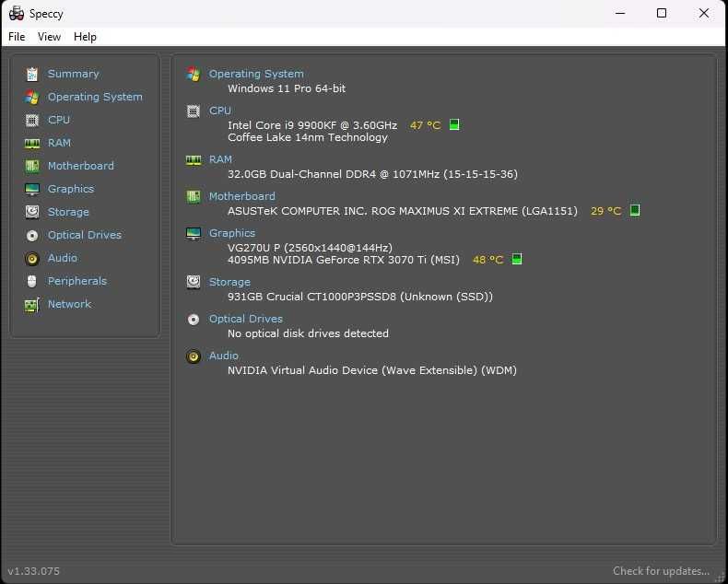Click 'VG270U P (2560x1440@144Hz)' monitor text
Image resolution: width=728 pixels, height=584 pixels.
pyautogui.click(x=310, y=248)
